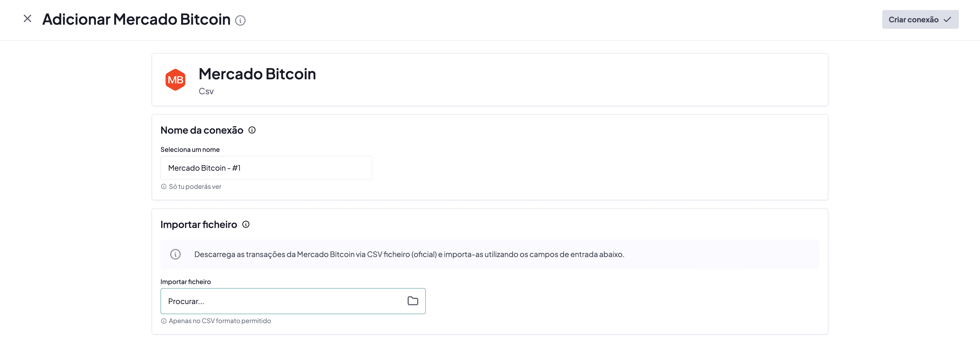Select the connection name input field

coord(266,168)
